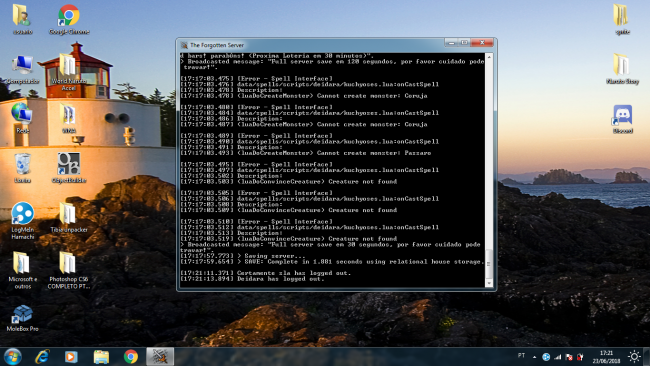Screen dimensions: 650x366
Task: Open the Microsoft e outros folder
Action: pos(22,270)
